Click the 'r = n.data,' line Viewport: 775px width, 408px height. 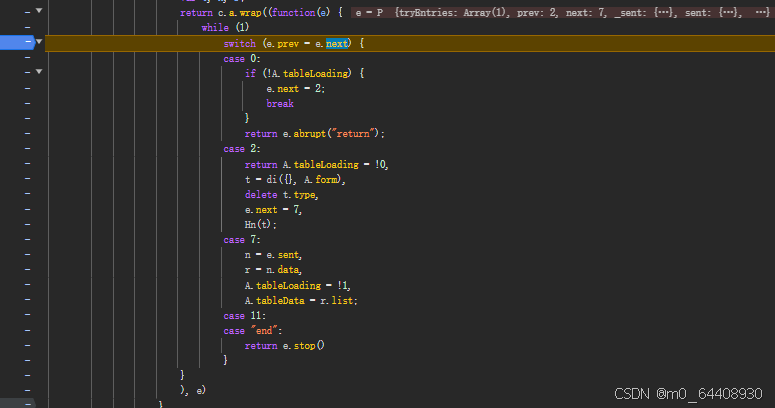(x=273, y=270)
